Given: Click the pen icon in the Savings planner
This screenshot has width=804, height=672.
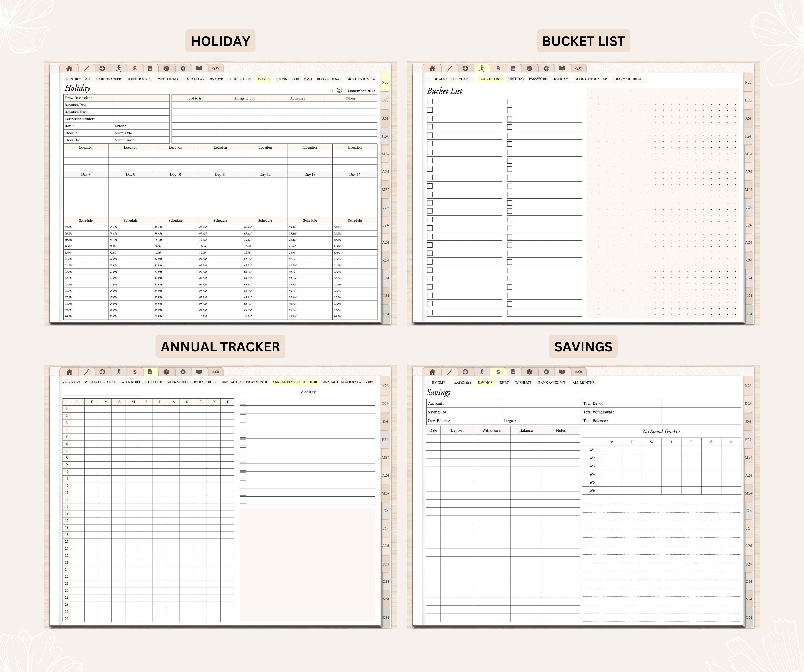Looking at the screenshot, I should click(x=449, y=372).
